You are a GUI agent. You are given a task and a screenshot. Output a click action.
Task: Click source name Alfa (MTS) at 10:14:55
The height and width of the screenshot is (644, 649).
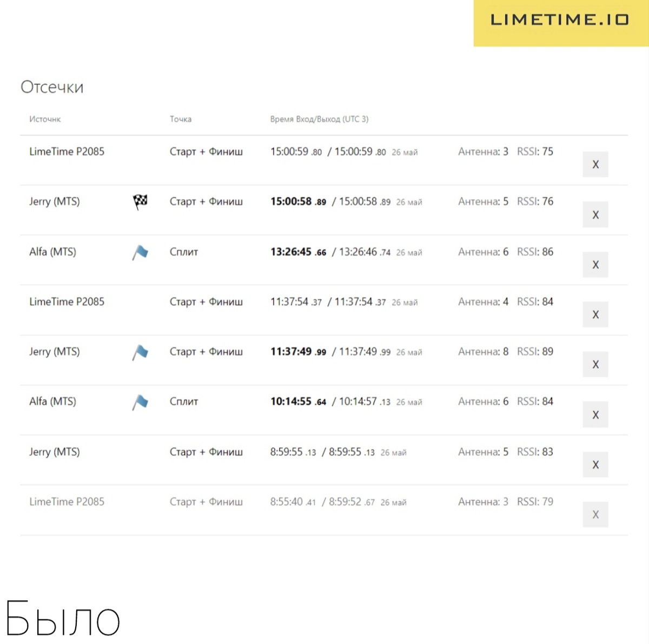pos(52,402)
